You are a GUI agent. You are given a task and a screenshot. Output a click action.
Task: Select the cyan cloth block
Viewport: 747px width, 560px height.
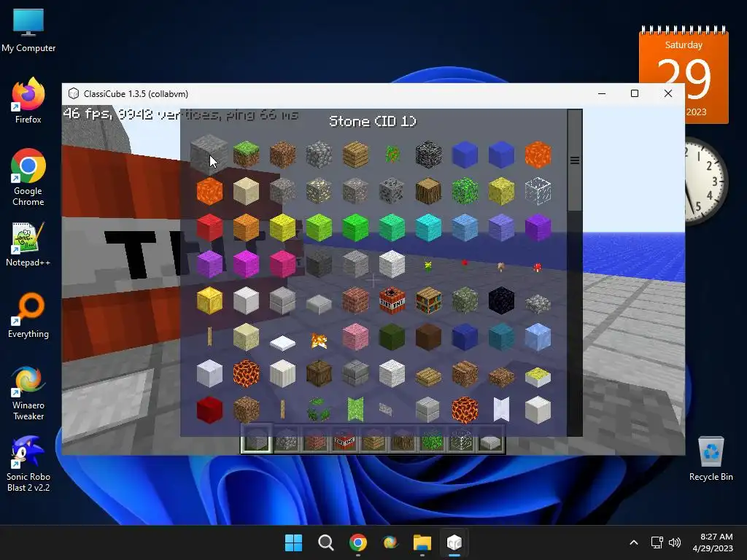(428, 227)
